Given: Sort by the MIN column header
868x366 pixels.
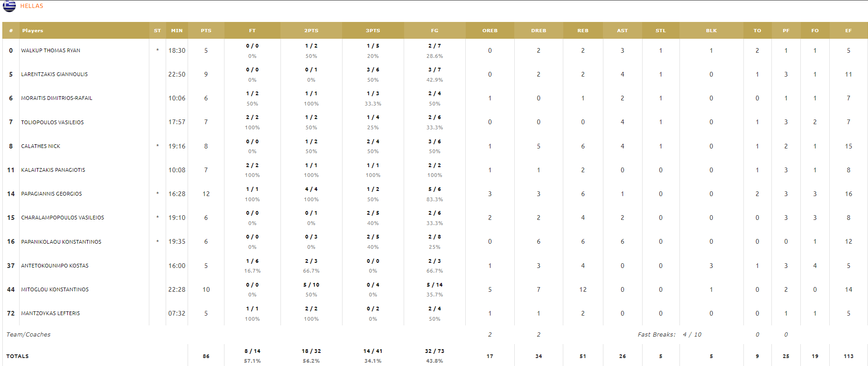Looking at the screenshot, I should [177, 30].
